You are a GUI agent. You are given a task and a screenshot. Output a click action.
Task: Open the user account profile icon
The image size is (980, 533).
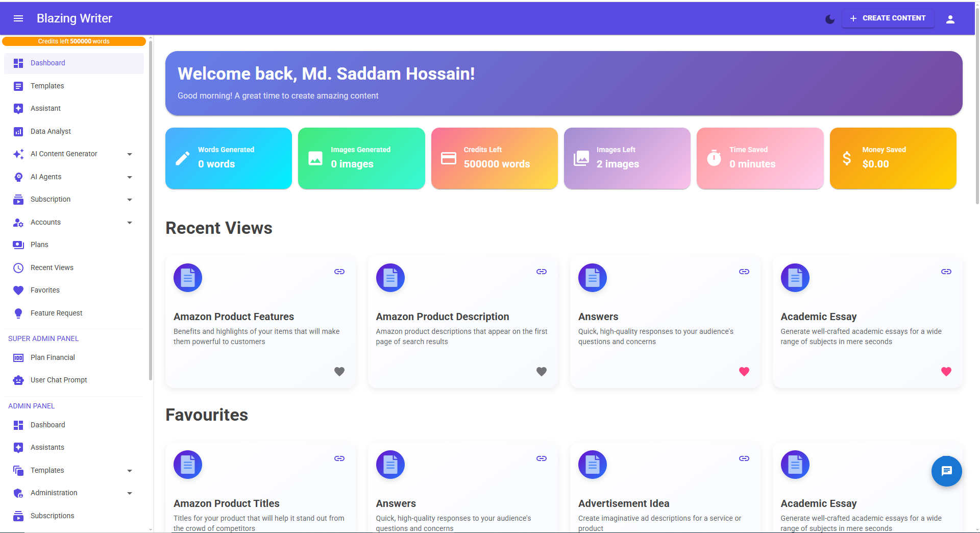coord(950,19)
